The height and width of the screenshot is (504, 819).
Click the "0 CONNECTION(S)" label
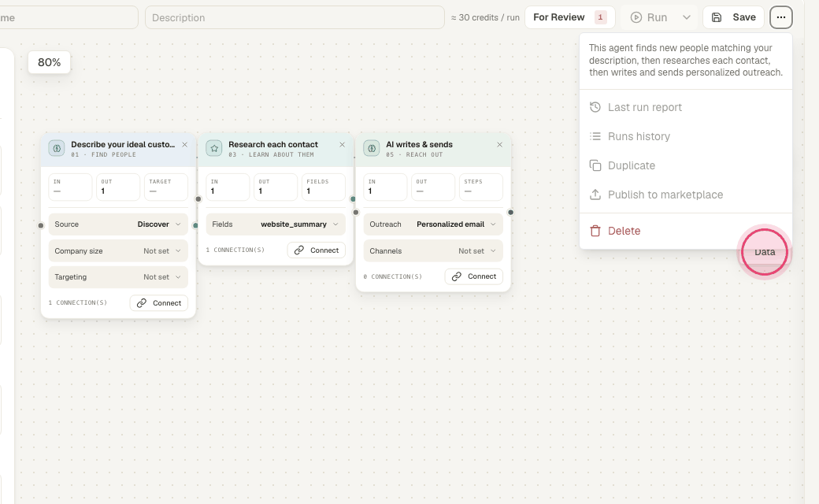point(393,276)
